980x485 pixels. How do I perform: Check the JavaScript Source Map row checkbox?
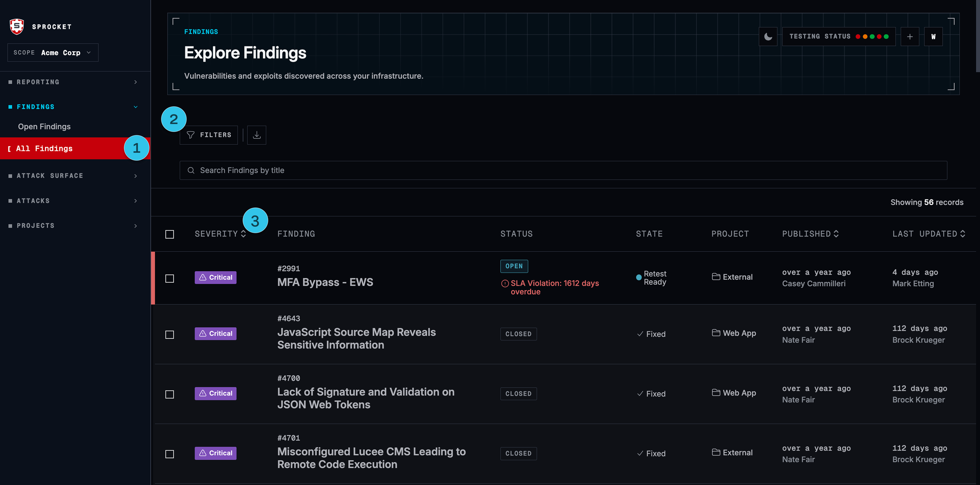[170, 335]
